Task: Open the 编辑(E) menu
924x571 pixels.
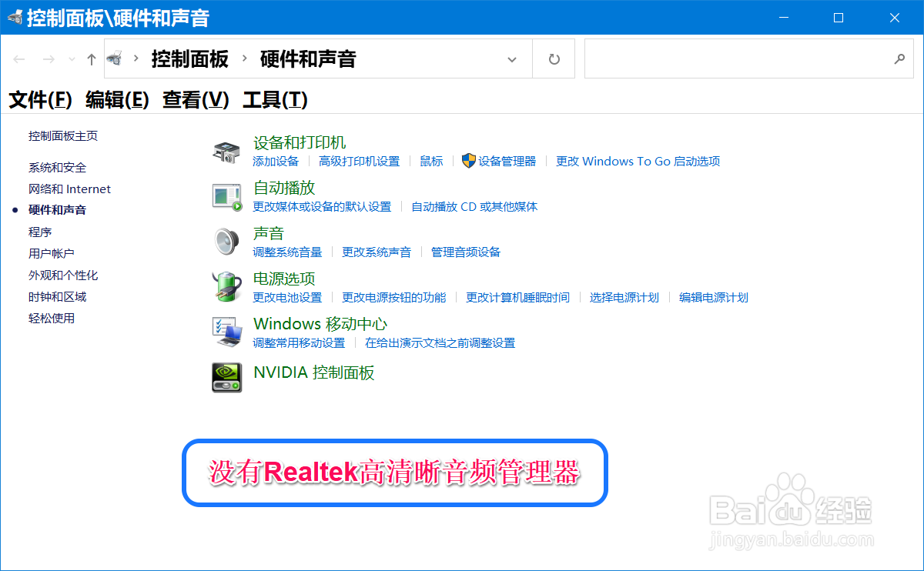Action: pos(117,99)
